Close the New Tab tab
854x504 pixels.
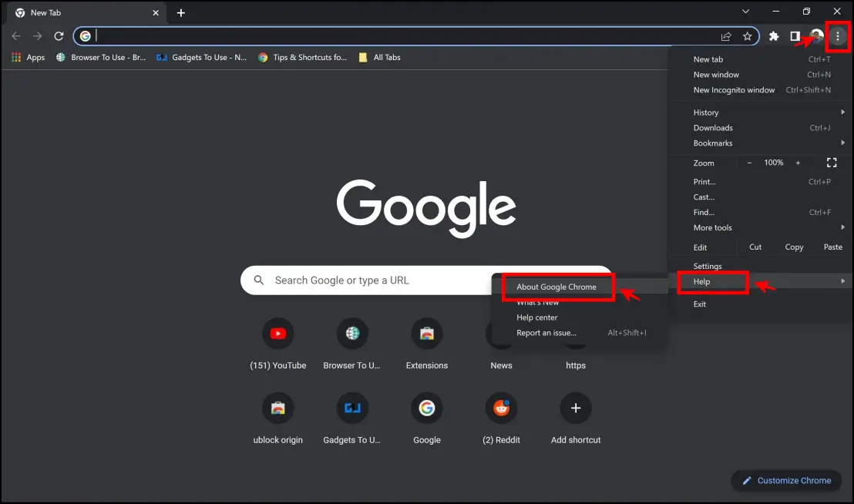pyautogui.click(x=156, y=12)
